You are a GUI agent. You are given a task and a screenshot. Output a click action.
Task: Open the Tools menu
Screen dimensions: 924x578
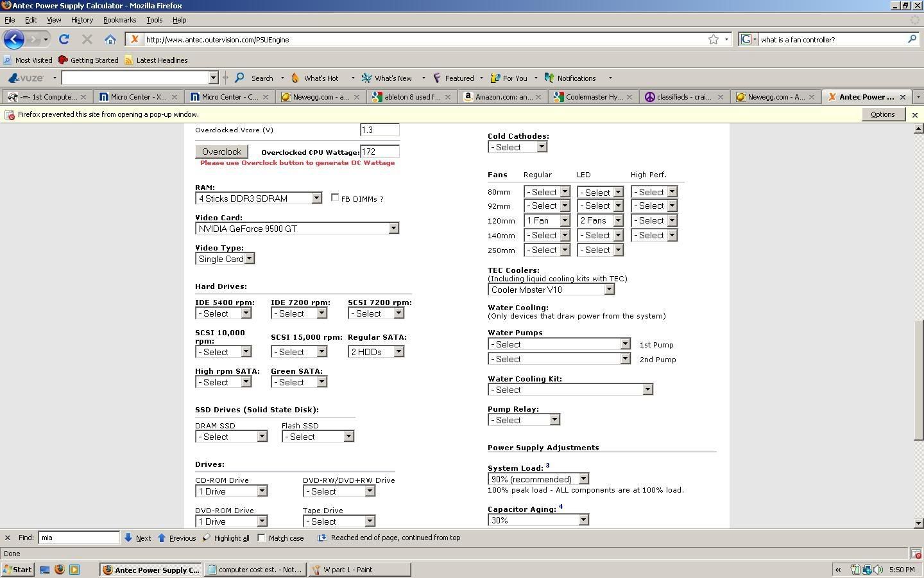(154, 20)
